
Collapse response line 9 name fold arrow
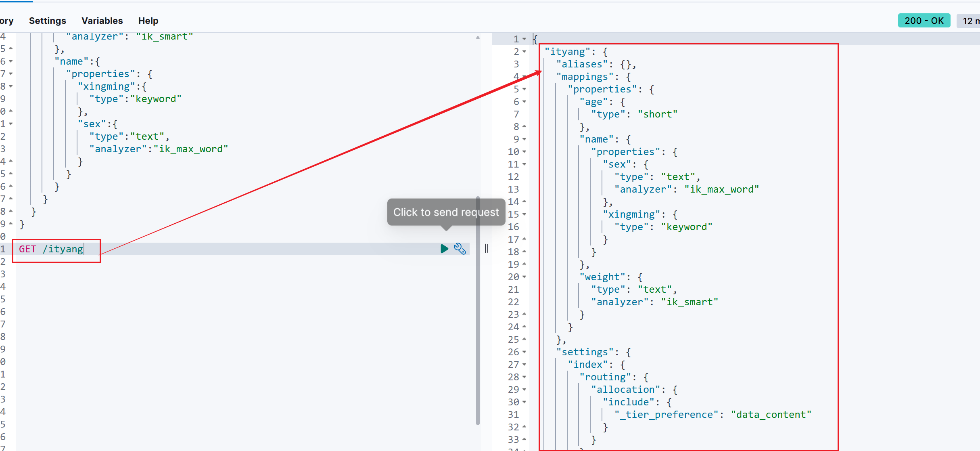tap(524, 139)
